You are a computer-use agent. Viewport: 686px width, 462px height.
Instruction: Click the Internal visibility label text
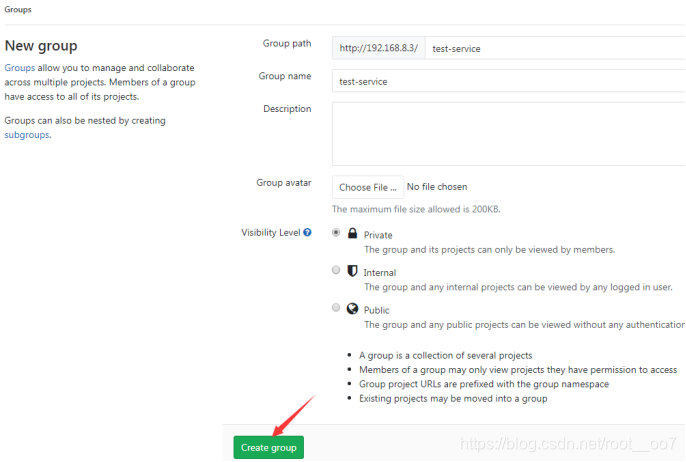(x=380, y=273)
